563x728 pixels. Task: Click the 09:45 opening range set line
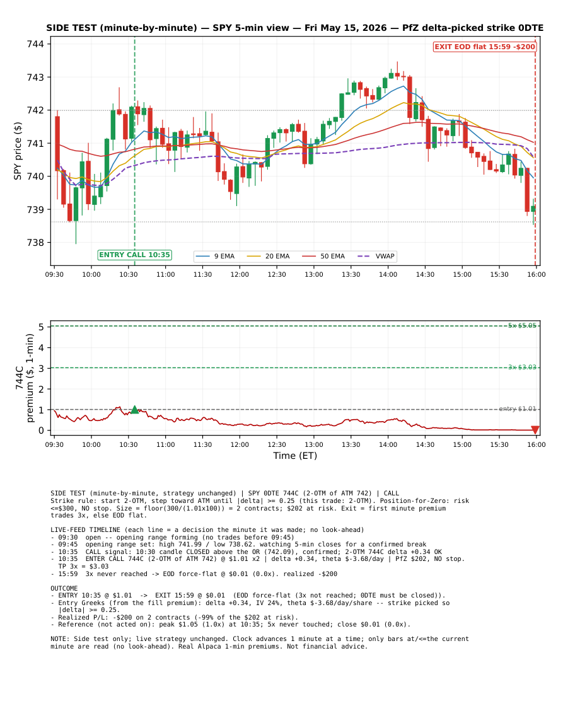click(238, 545)
